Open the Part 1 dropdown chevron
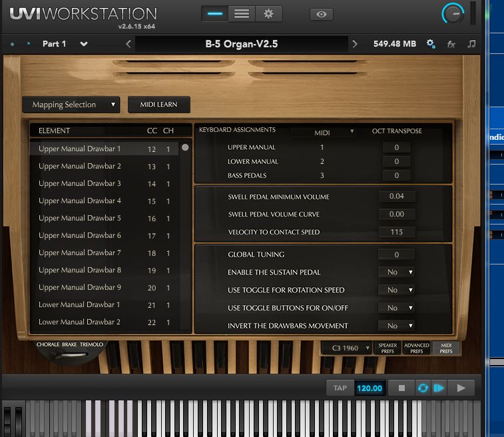The image size is (504, 437). point(84,44)
